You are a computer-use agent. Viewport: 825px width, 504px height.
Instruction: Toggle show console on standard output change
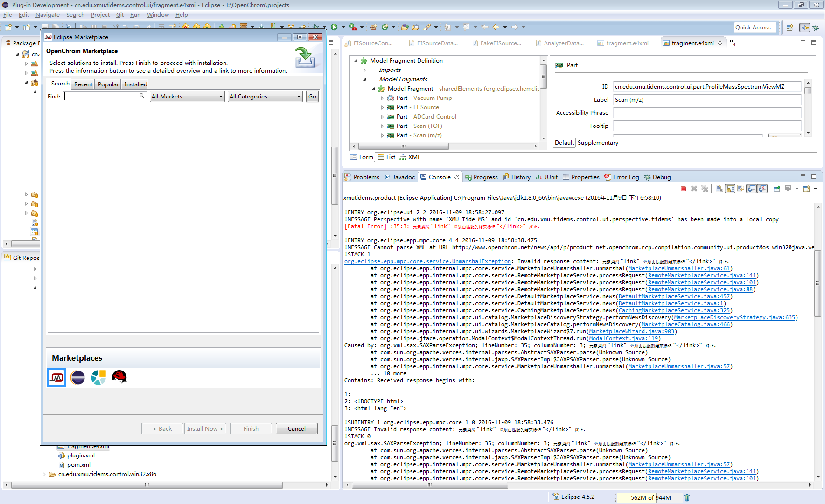751,189
